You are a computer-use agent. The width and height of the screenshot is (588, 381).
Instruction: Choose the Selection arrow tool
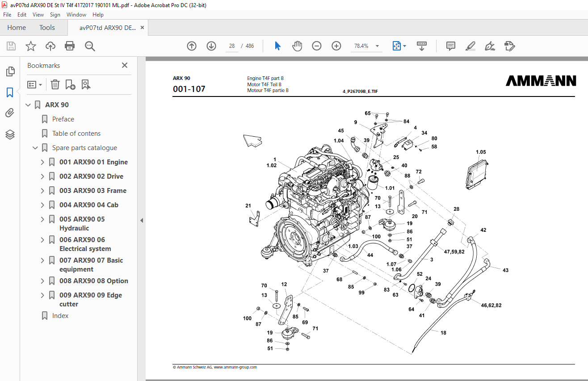pyautogui.click(x=277, y=46)
